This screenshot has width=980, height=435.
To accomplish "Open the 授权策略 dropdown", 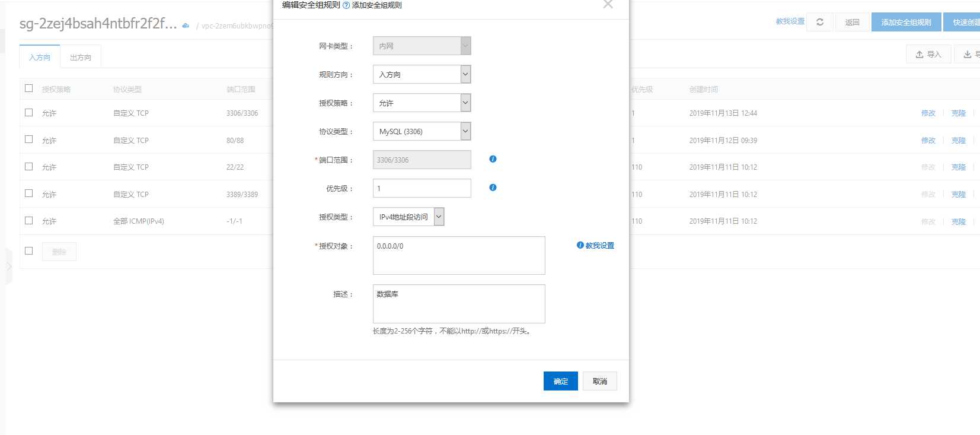I will tap(422, 103).
